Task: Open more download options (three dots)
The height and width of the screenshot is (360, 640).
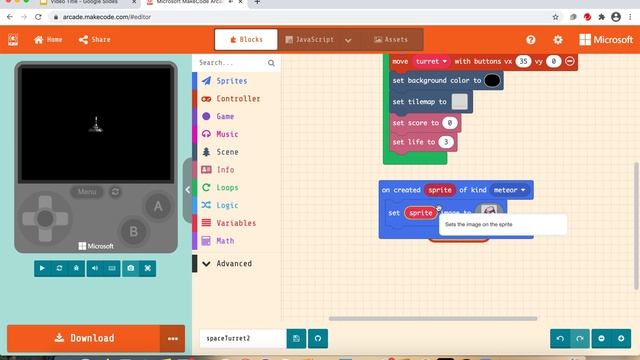Action: coord(173,338)
